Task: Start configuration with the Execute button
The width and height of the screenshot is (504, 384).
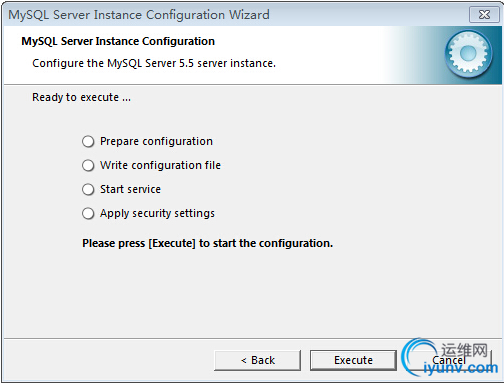Action: click(x=353, y=360)
